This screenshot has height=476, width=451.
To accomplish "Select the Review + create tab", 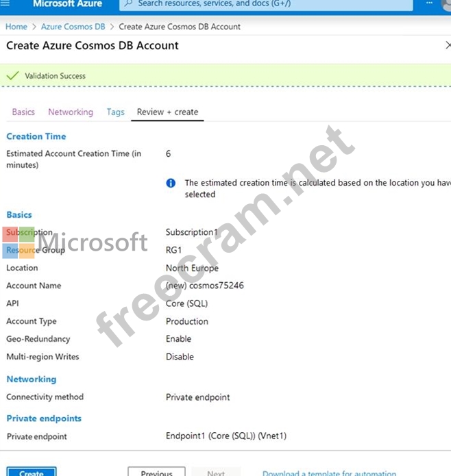I will (x=168, y=112).
